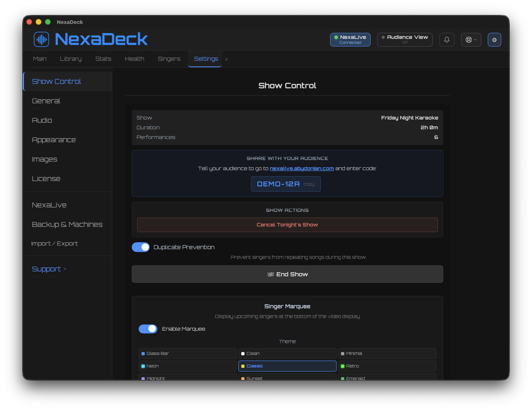Copy the DEMO-12A audience code
The width and height of the screenshot is (532, 410).
(309, 184)
